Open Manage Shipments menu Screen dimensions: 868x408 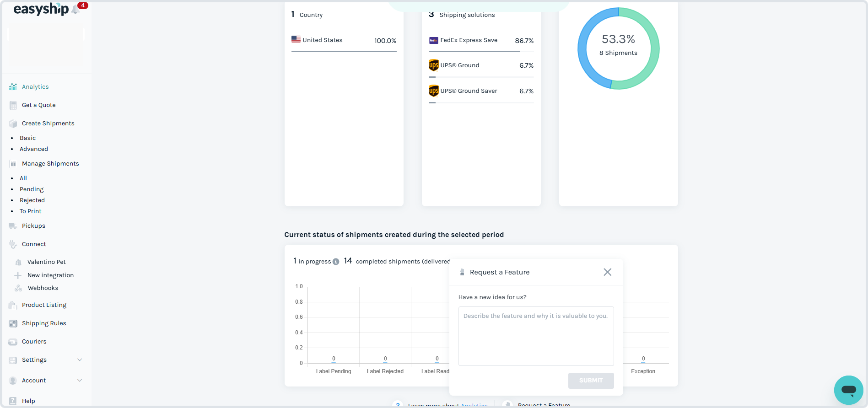pyautogui.click(x=50, y=164)
